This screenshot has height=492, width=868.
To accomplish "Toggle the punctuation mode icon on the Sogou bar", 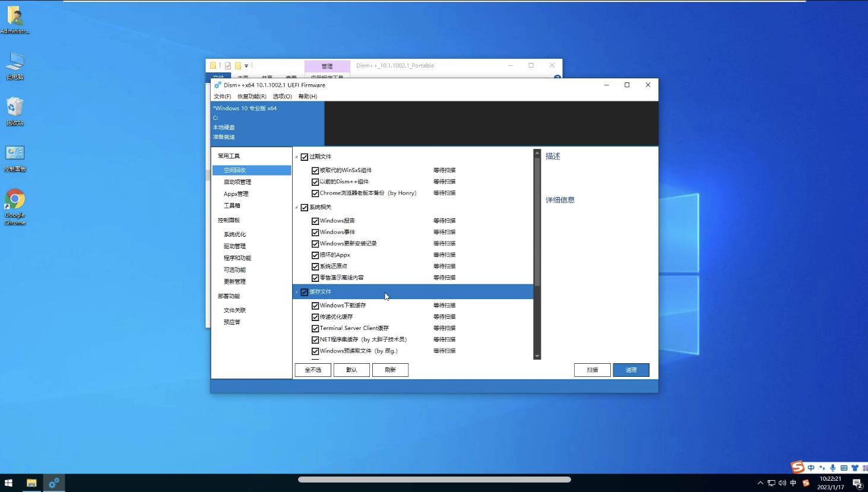I will [822, 468].
